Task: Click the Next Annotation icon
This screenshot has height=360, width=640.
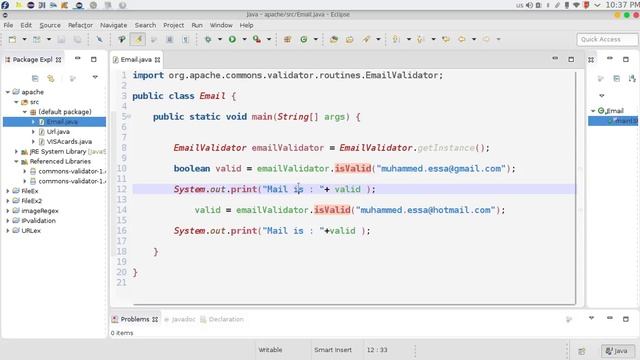Action: pyautogui.click(x=396, y=40)
